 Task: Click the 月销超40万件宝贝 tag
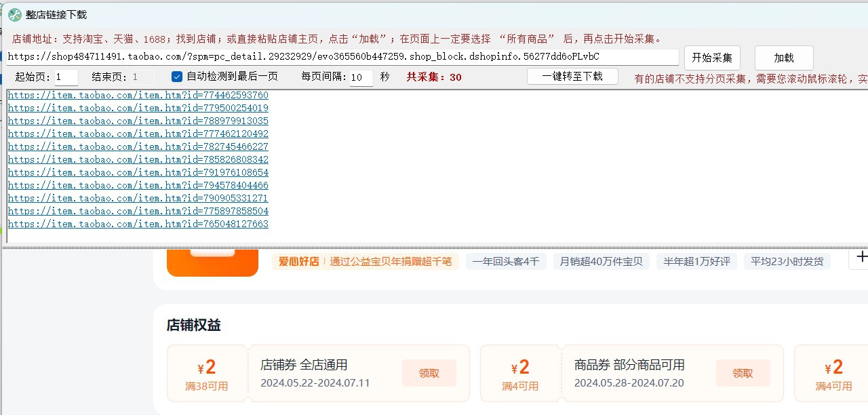(601, 262)
